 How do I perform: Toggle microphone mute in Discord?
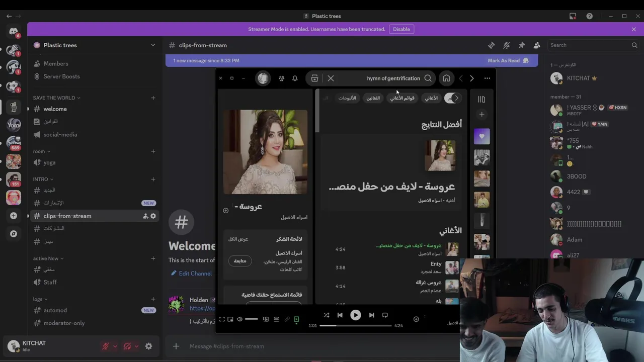click(105, 346)
